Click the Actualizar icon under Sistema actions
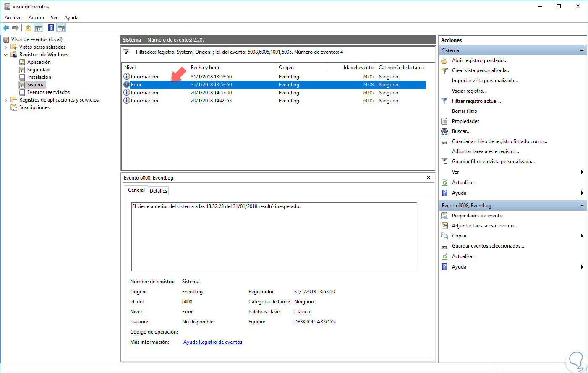Image resolution: width=588 pixels, height=373 pixels. (444, 183)
